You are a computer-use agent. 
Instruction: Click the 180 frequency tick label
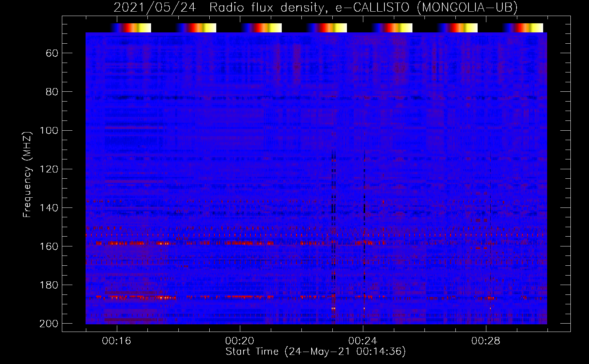(49, 285)
